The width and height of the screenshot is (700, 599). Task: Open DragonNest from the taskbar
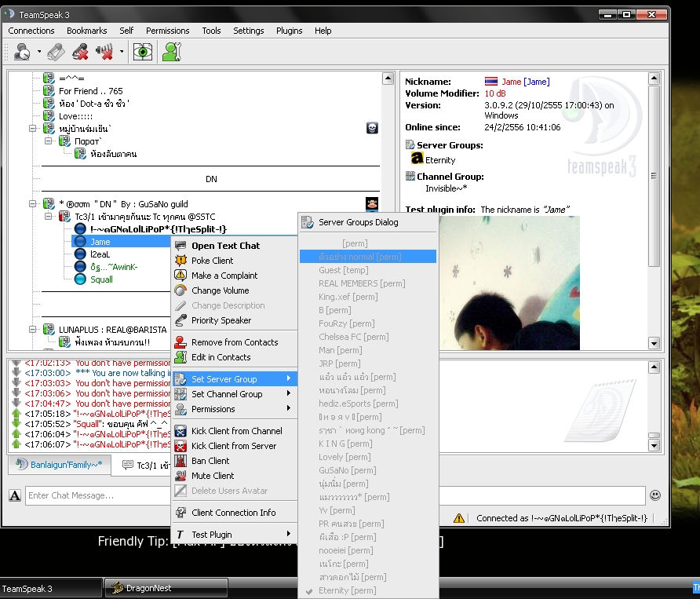click(166, 588)
